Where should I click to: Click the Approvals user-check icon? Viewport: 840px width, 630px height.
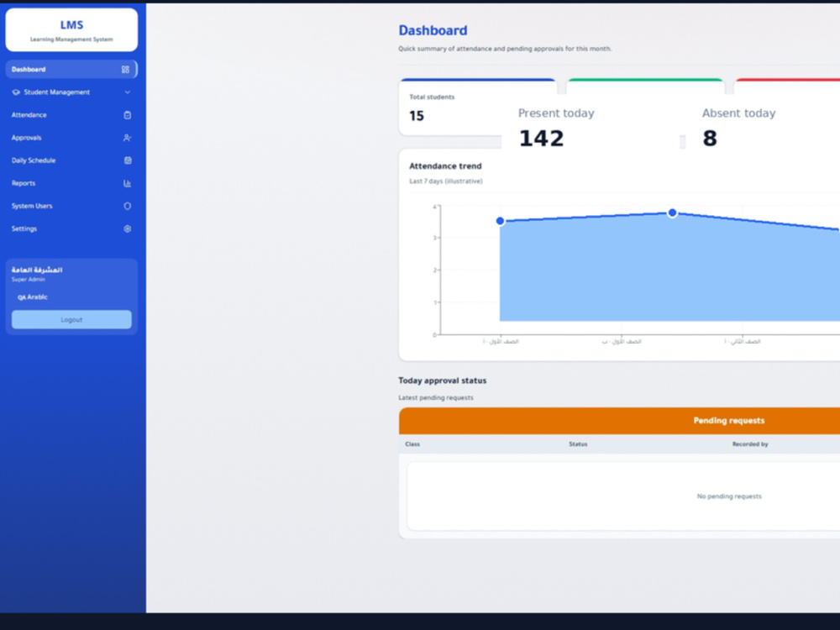[128, 138]
